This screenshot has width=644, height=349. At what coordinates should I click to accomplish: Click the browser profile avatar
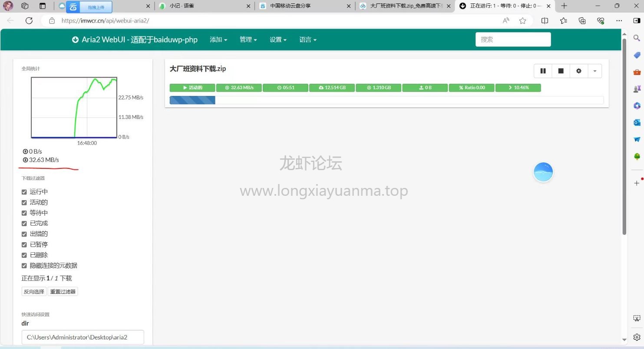point(8,6)
